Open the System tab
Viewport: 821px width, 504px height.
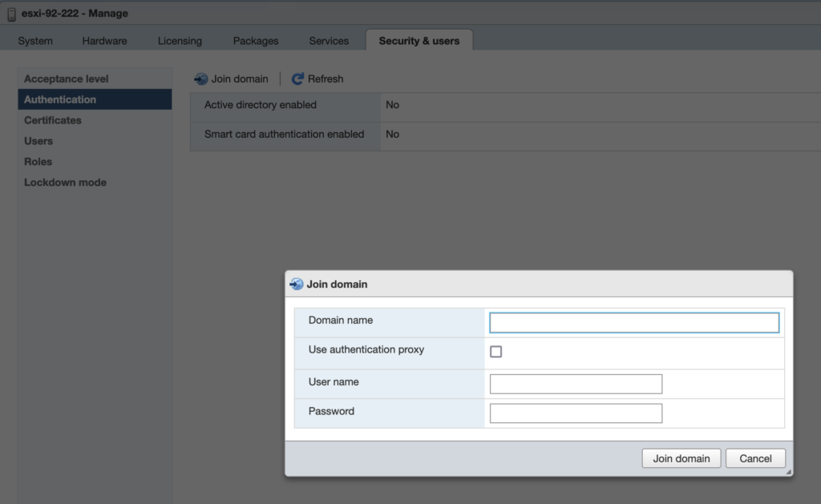click(x=35, y=41)
